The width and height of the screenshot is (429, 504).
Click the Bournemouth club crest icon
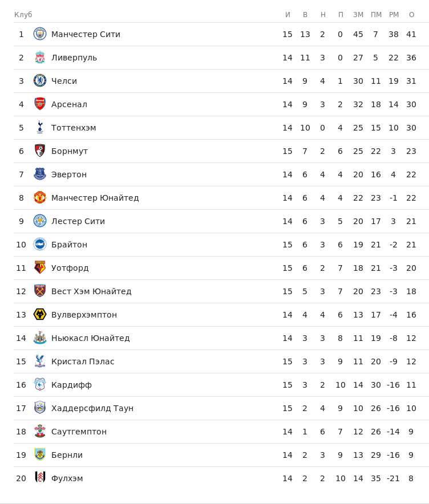click(40, 151)
